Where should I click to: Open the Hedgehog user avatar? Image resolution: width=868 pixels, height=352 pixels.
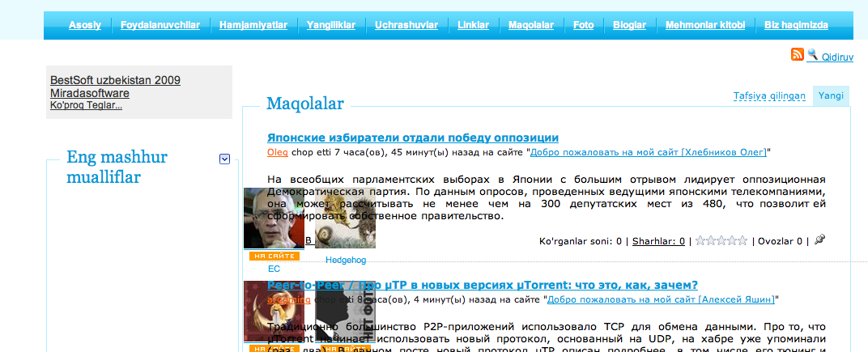tap(346, 224)
